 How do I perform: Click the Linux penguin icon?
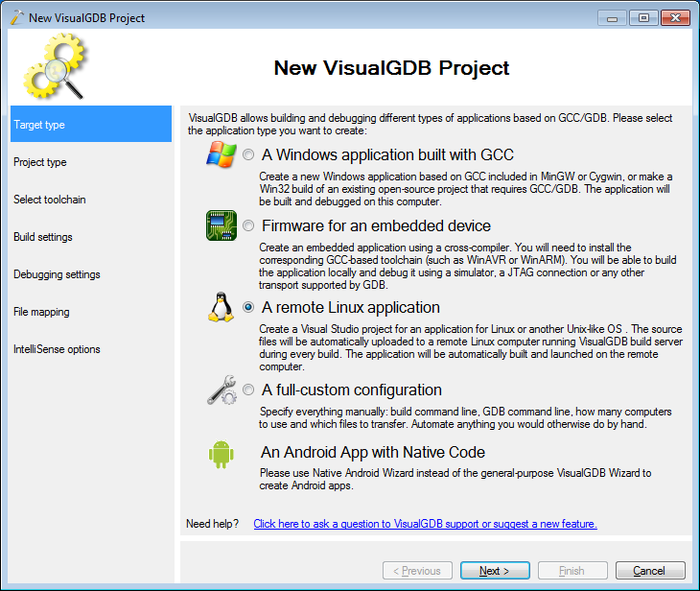(221, 307)
